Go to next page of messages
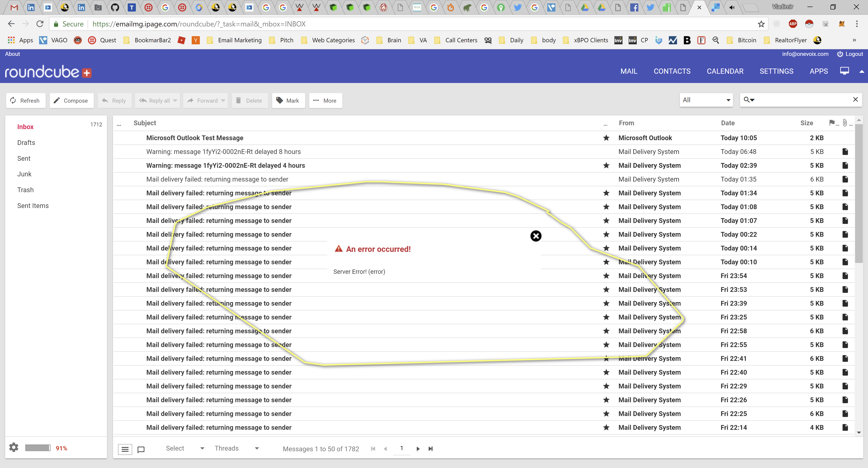Viewport: 868px width, 468px height. coord(418,449)
